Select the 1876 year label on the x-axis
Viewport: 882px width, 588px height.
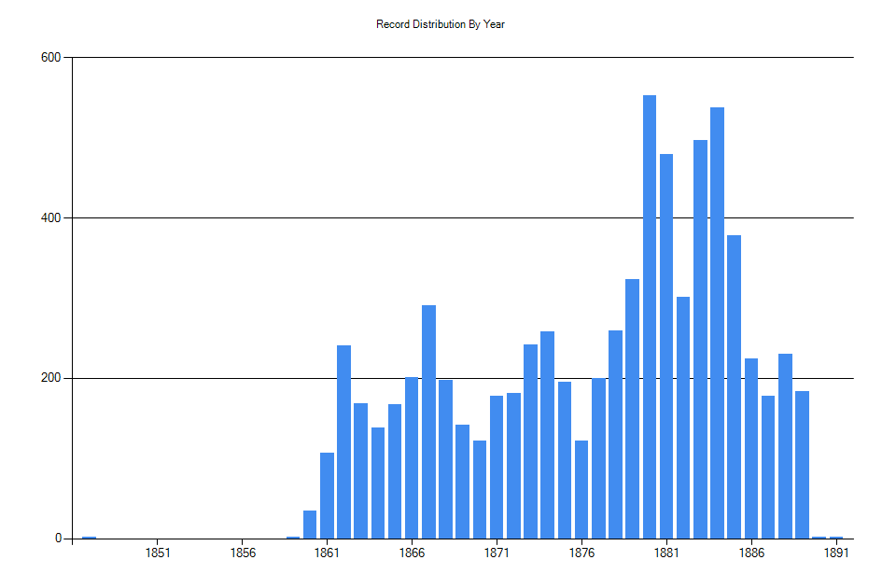[x=581, y=553]
